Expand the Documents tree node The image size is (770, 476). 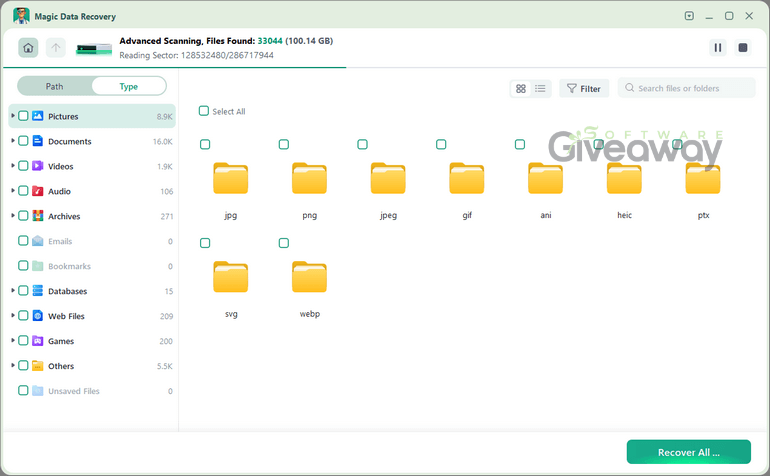pos(13,141)
